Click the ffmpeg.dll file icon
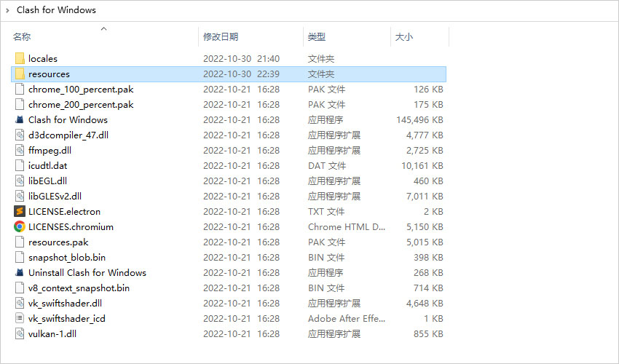This screenshot has width=619, height=364. pos(20,151)
